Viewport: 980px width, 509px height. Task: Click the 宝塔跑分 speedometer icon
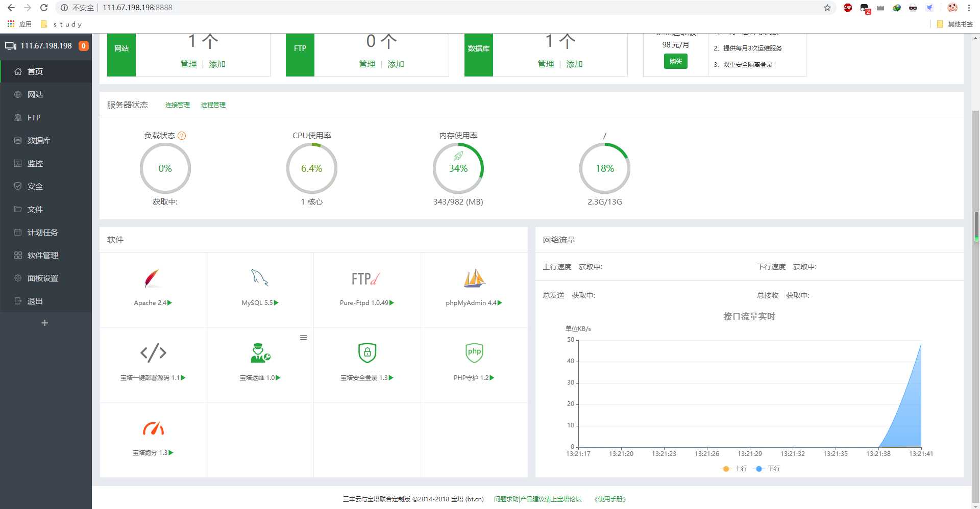pyautogui.click(x=153, y=428)
